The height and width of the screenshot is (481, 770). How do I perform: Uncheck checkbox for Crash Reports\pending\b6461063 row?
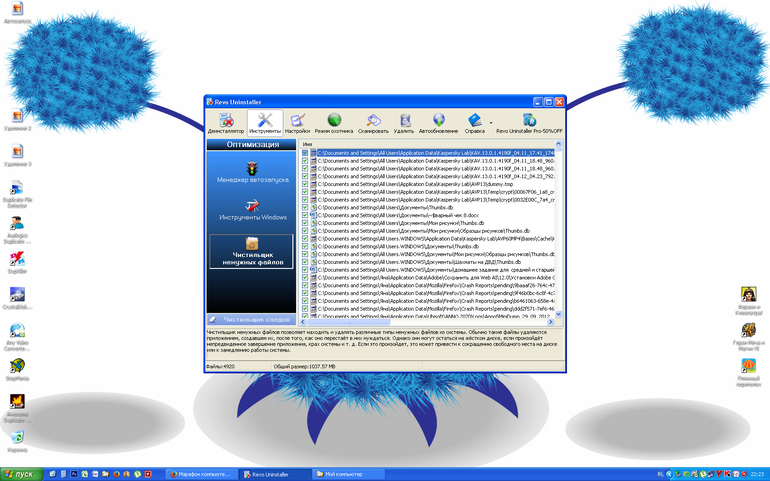pyautogui.click(x=305, y=301)
